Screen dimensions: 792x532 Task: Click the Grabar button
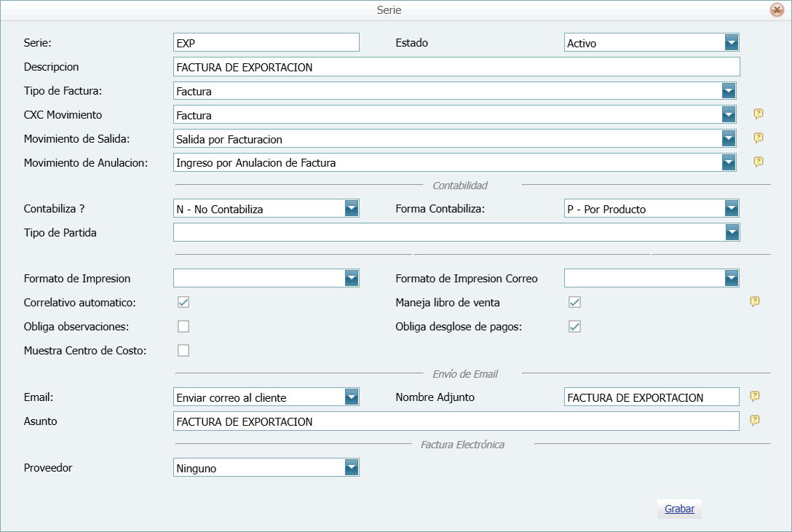pyautogui.click(x=679, y=509)
